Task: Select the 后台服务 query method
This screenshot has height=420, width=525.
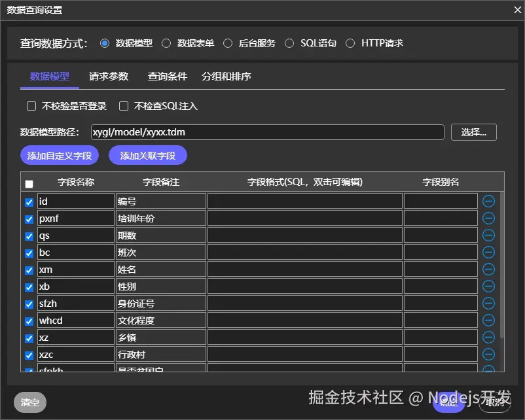Action: coord(228,43)
